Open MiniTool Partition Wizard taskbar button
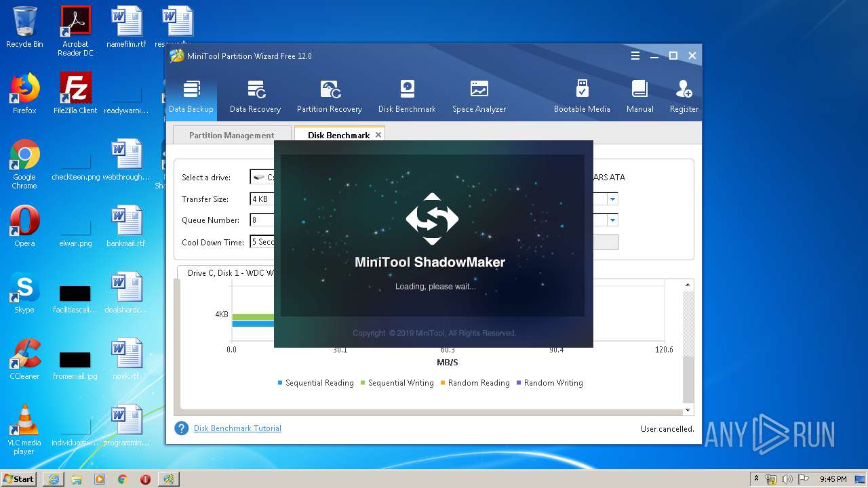Image resolution: width=868 pixels, height=488 pixels. (x=168, y=479)
